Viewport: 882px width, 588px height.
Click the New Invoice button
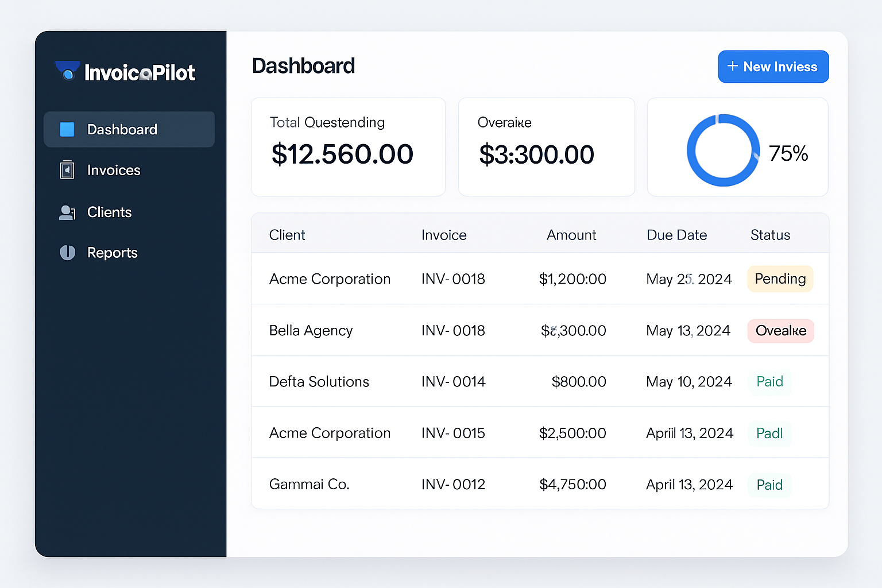click(773, 67)
